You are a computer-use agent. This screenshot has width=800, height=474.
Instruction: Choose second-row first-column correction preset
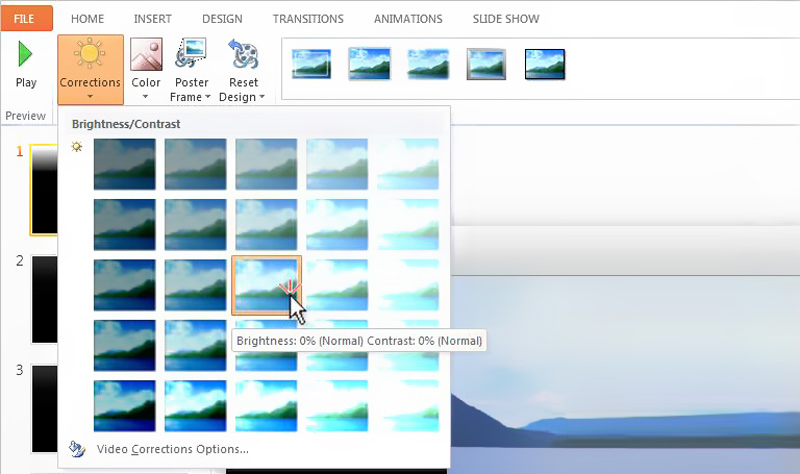(x=124, y=224)
